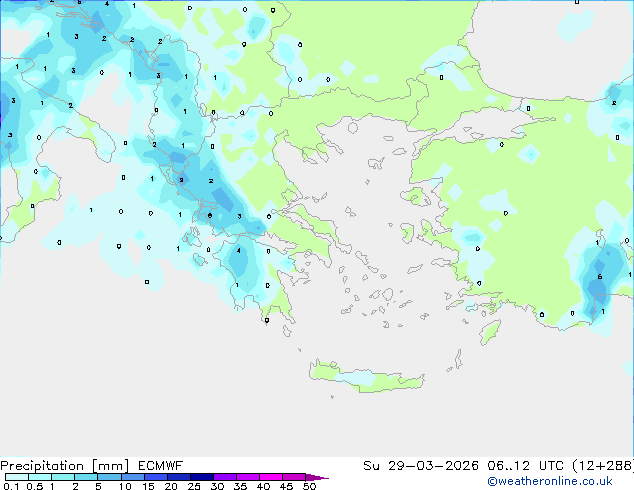The width and height of the screenshot is (634, 490).
Task: Click the 35–40 mm magenta legend swatch
Action: (247, 477)
